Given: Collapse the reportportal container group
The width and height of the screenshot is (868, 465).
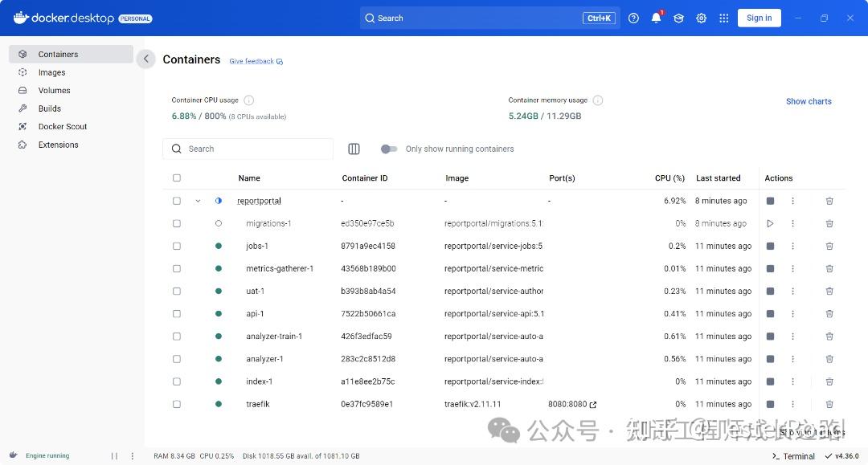Looking at the screenshot, I should pyautogui.click(x=198, y=201).
